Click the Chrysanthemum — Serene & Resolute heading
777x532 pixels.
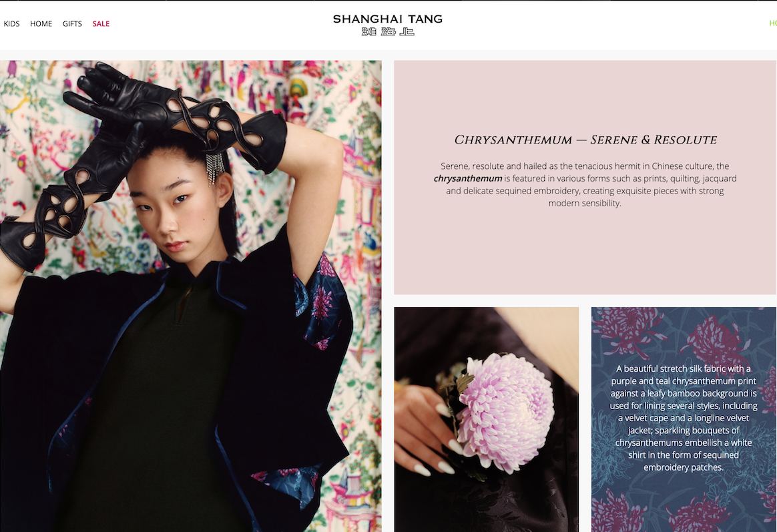click(585, 140)
